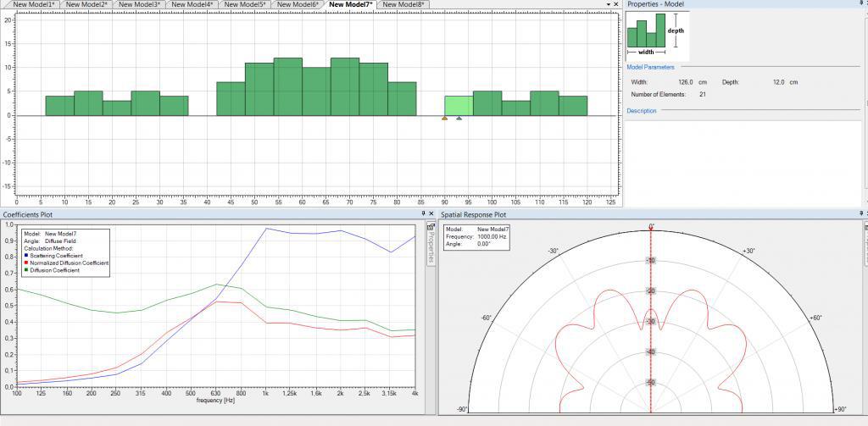Open the vertical Properties side tab
This screenshot has height=426, width=868.
(x=431, y=244)
